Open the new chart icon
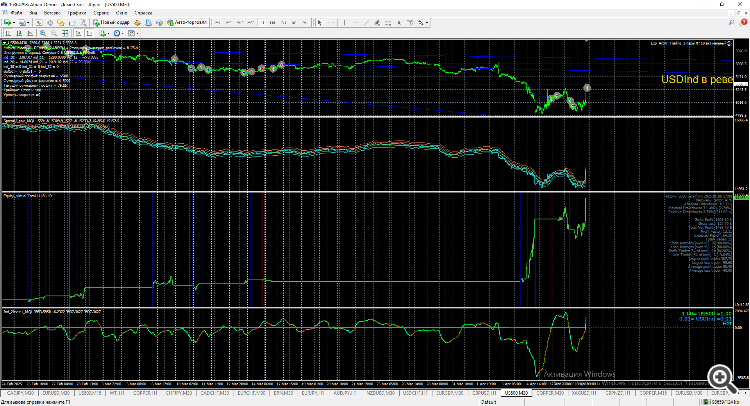The image size is (750, 406). click(x=8, y=22)
